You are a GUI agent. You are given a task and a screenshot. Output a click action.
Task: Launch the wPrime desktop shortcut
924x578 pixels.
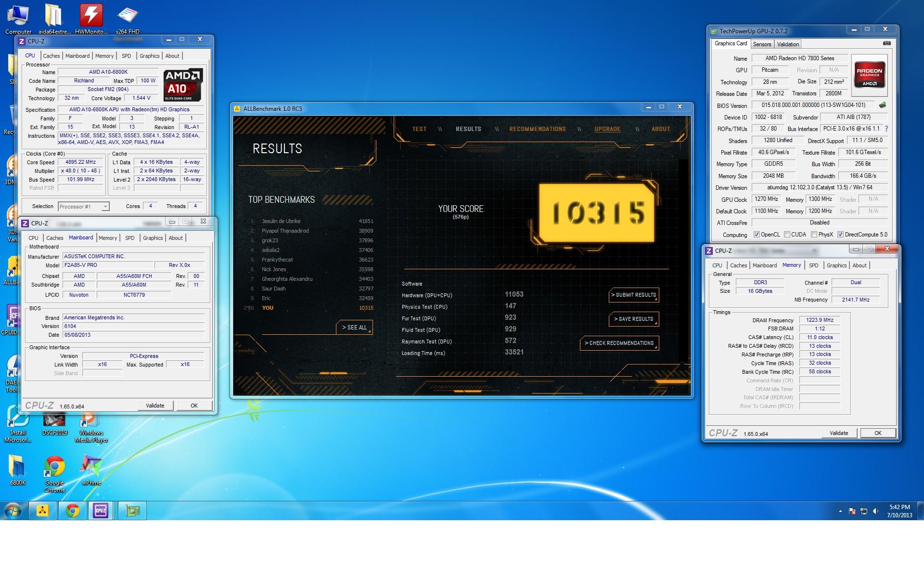[91, 470]
